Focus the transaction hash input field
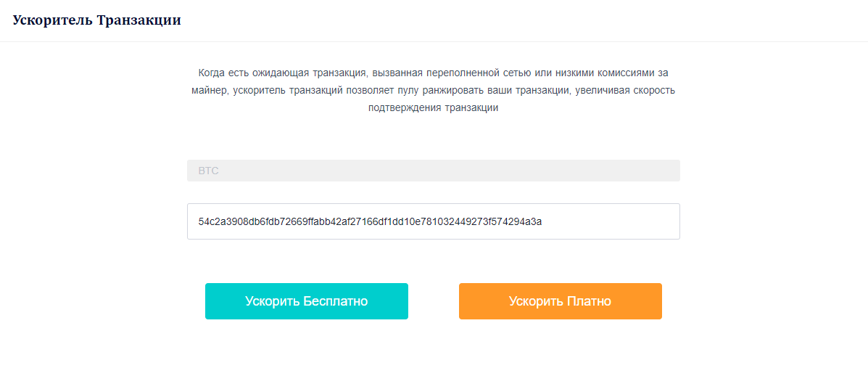The width and height of the screenshot is (868, 384). coord(434,221)
